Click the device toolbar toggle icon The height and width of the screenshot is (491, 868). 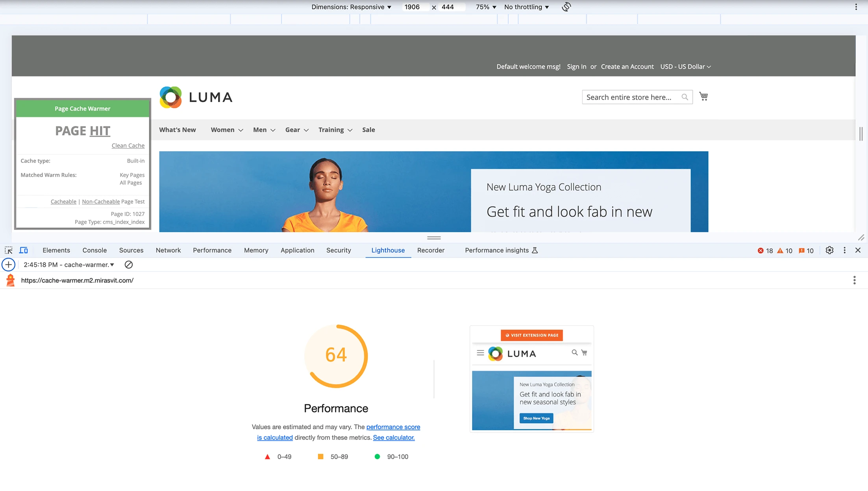23,249
